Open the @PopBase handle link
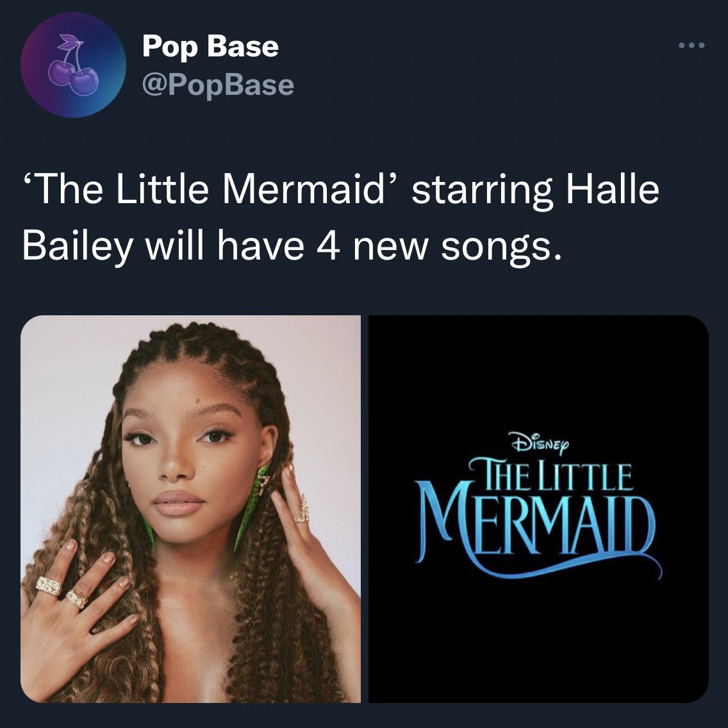Screen dimensions: 728x728 tap(218, 85)
